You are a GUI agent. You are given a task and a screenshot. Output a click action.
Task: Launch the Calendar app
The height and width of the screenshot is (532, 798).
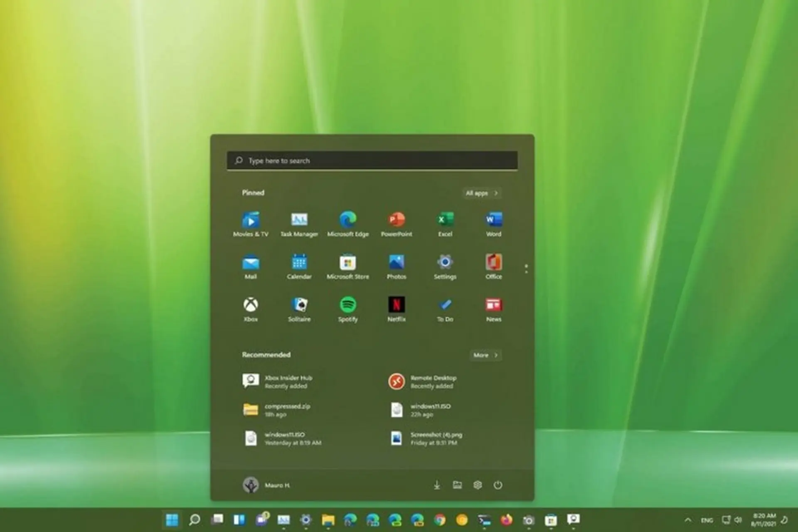[299, 267]
